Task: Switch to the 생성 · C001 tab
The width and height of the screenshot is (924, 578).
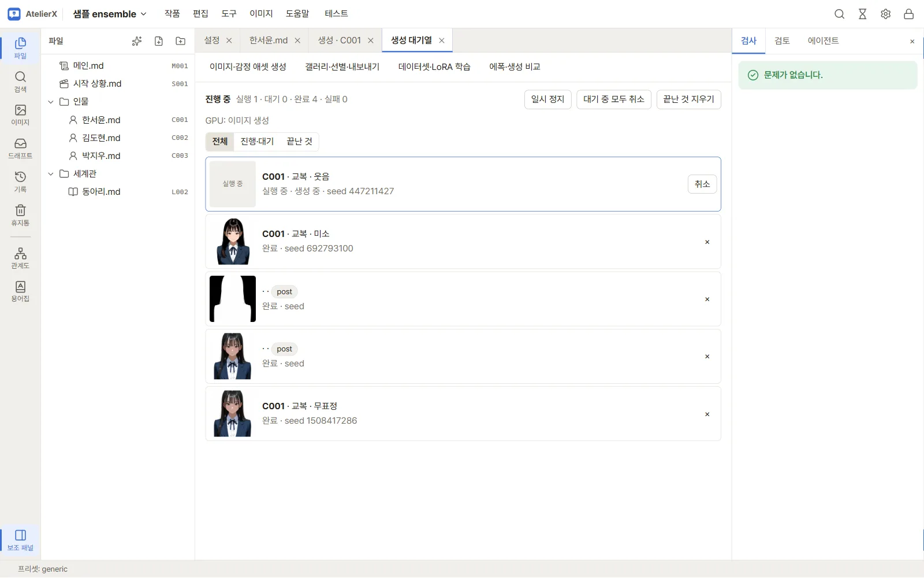Action: [340, 40]
